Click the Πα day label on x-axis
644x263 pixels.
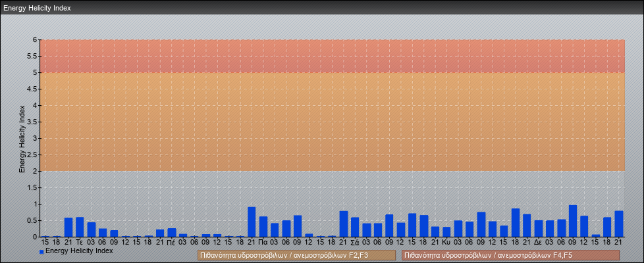click(263, 242)
